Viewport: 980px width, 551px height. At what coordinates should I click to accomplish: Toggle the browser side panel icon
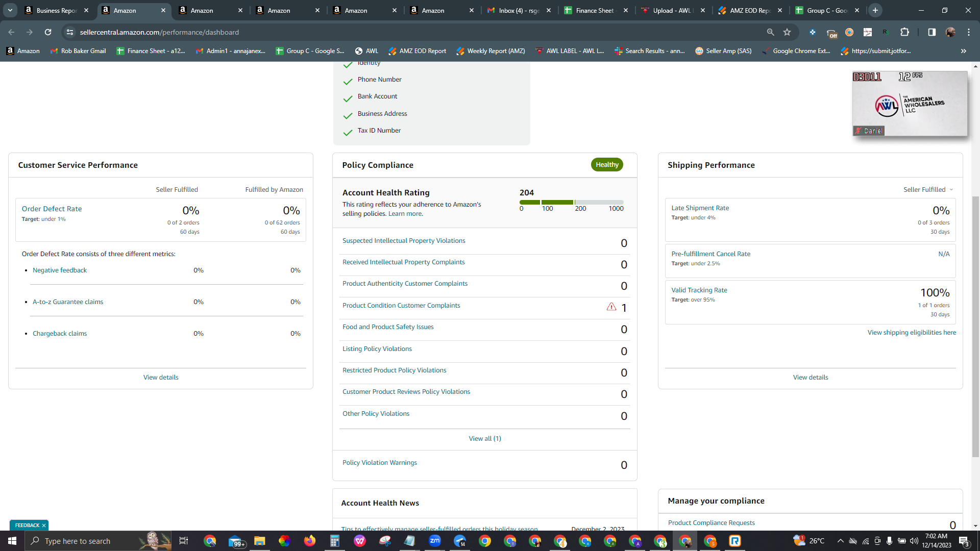coord(932,32)
